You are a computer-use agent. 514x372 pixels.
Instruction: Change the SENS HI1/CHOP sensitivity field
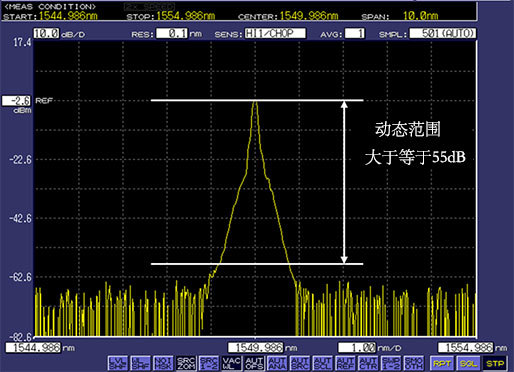pyautogui.click(x=275, y=33)
